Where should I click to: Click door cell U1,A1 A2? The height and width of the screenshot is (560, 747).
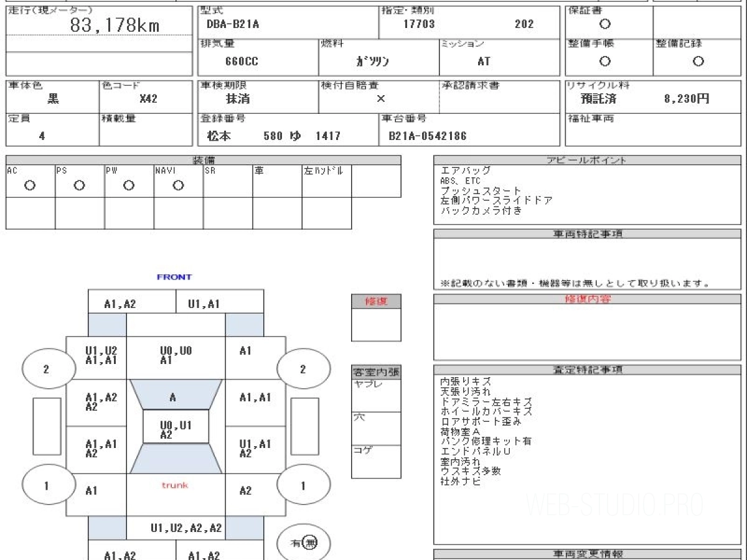pos(255,449)
